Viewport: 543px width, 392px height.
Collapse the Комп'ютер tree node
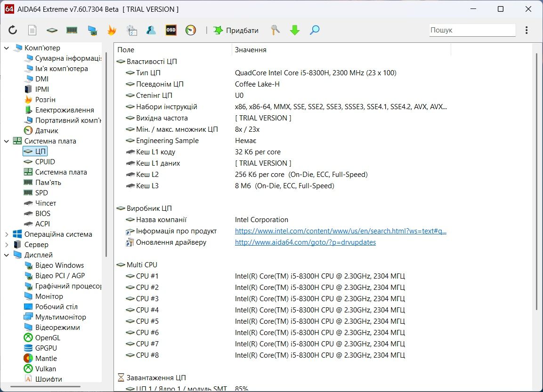tap(7, 48)
